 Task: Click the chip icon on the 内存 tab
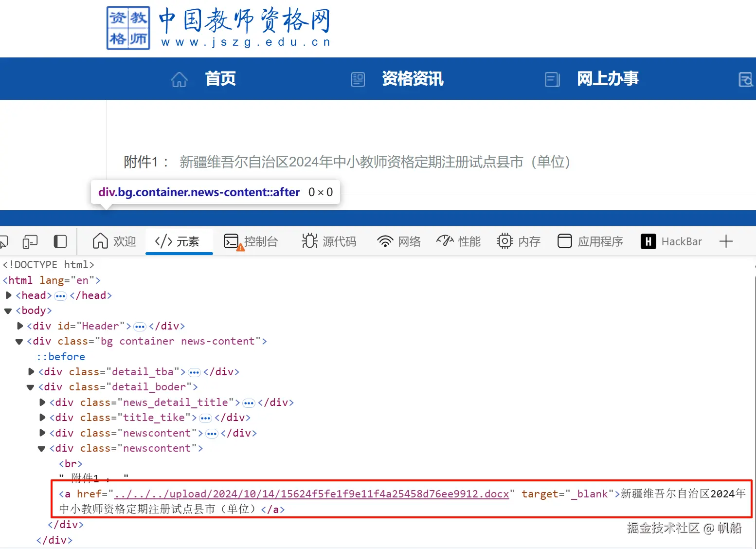coord(505,241)
